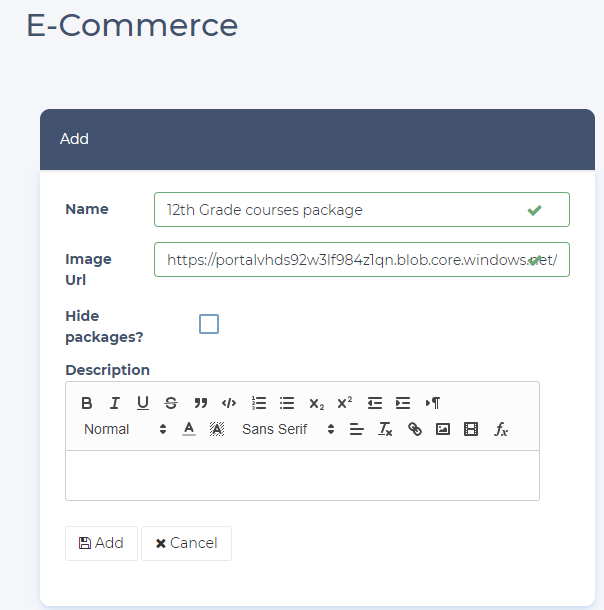Toggle bold formatting in description editor
Viewport: 604px width, 610px height.
(x=87, y=403)
